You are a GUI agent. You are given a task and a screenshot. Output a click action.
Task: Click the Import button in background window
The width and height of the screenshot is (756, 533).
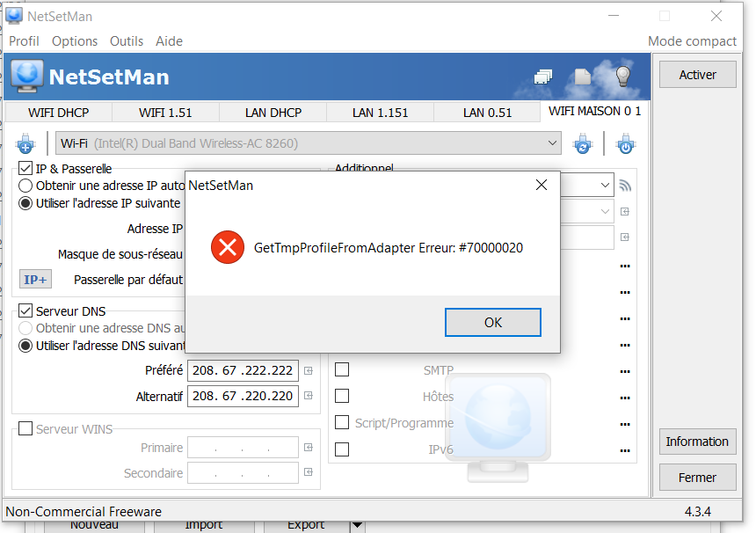[x=203, y=526]
